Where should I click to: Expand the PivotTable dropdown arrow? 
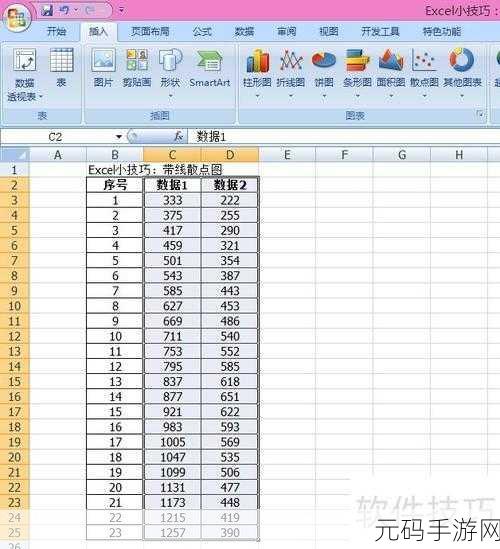(41, 96)
